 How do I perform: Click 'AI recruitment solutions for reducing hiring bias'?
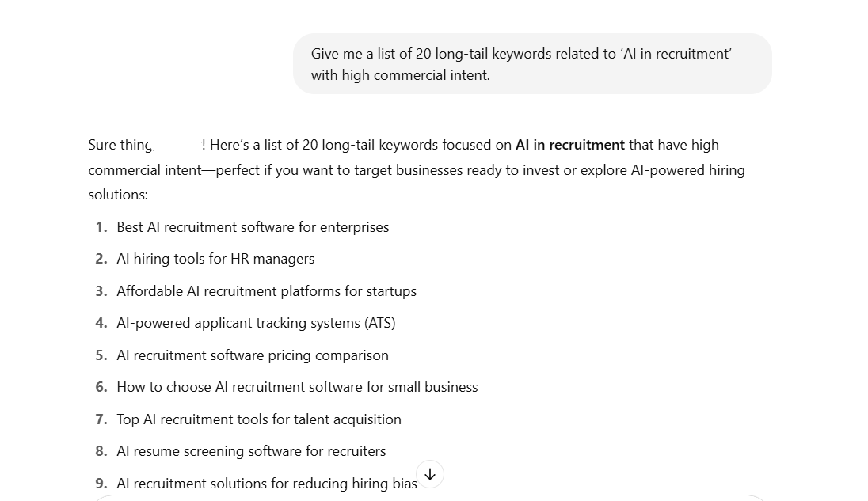[x=266, y=484]
